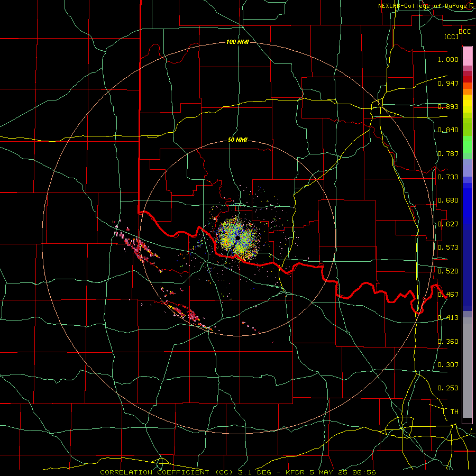The height and width of the screenshot is (476, 476).
Task: Click the 0.573 scale value
Action: point(448,248)
